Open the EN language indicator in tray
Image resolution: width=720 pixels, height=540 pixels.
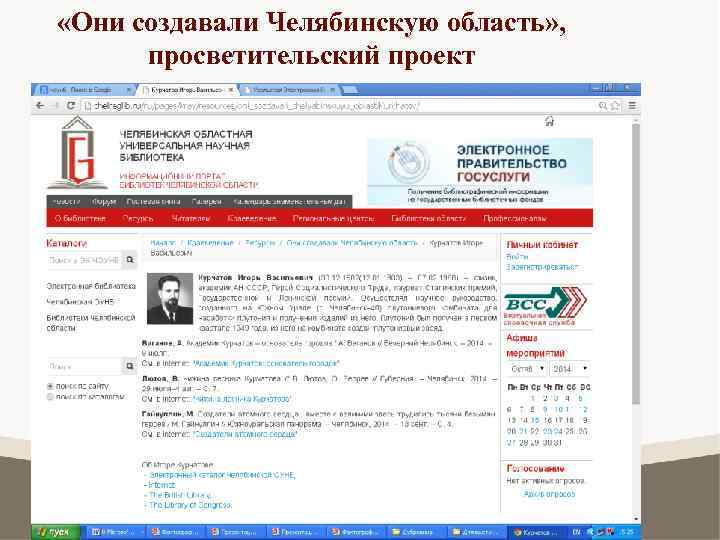click(577, 532)
